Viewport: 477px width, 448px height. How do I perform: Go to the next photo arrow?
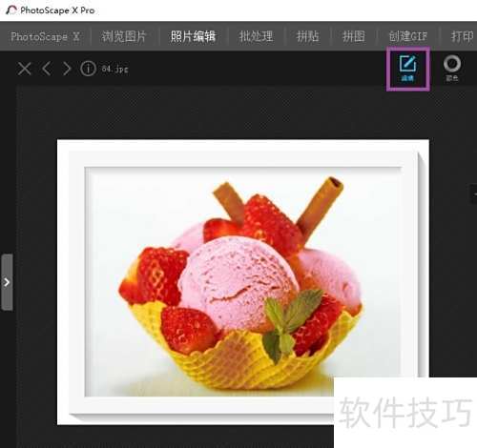coord(67,69)
